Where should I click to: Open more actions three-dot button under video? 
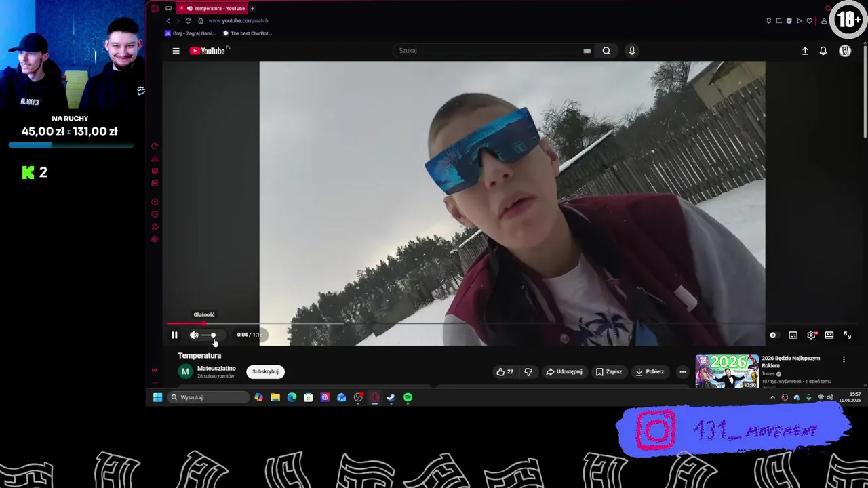click(683, 371)
